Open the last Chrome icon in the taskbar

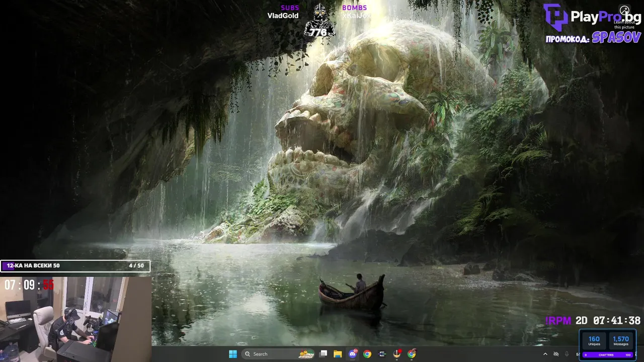[x=412, y=354]
